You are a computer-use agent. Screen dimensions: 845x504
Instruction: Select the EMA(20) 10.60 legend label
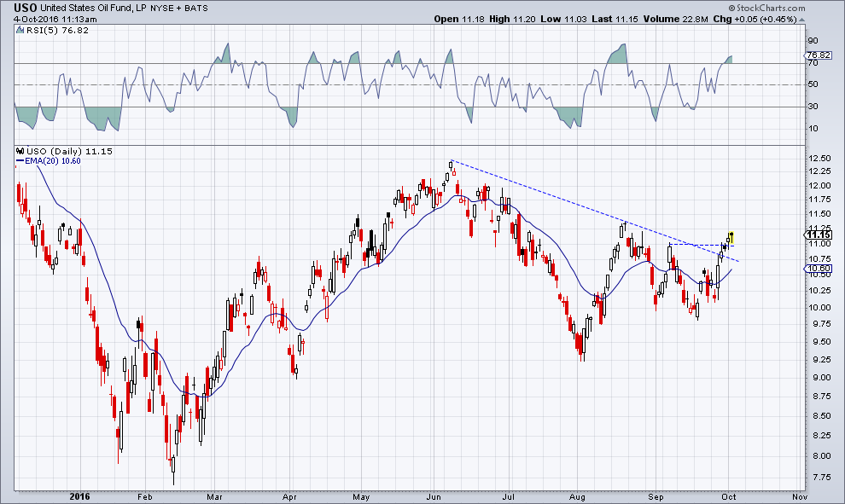coord(53,161)
